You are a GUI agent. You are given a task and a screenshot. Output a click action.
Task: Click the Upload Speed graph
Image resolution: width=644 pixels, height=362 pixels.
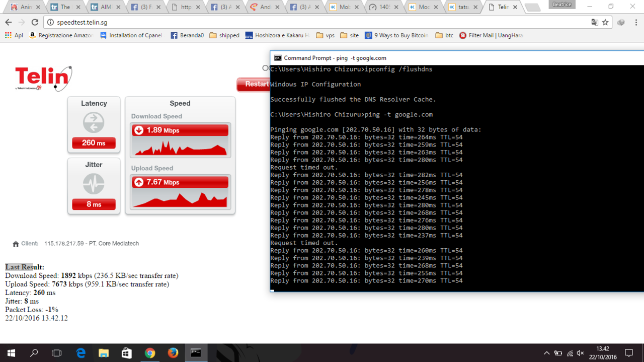(x=180, y=198)
